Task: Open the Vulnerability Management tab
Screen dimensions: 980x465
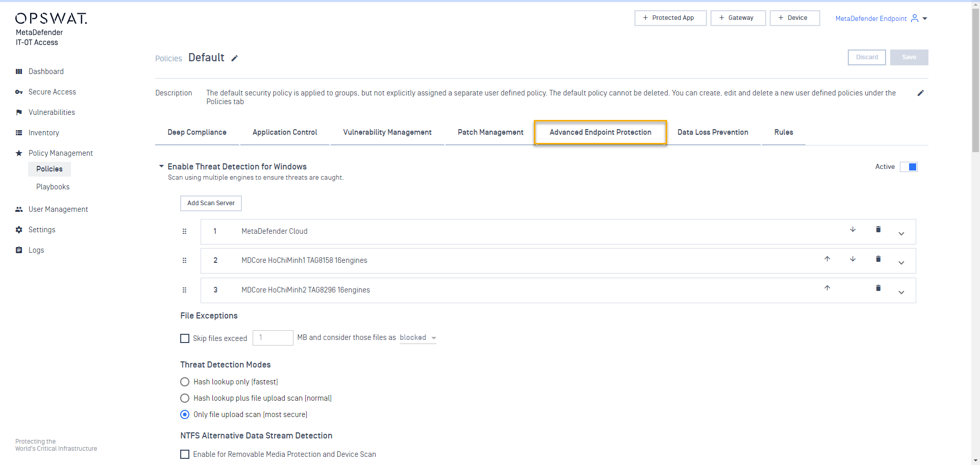Action: click(x=387, y=132)
